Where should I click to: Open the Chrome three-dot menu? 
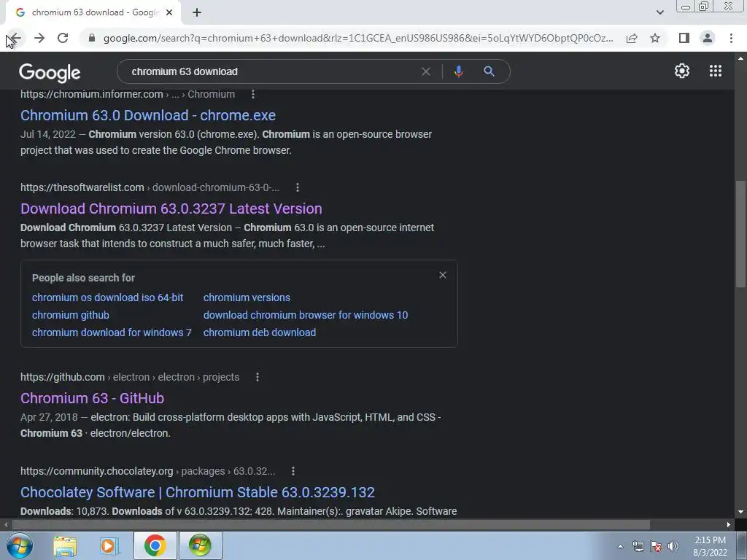point(731,38)
